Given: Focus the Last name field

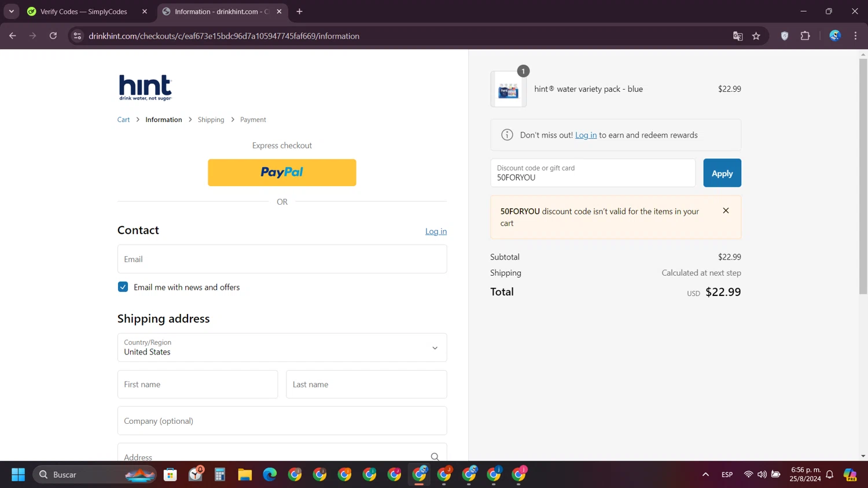Looking at the screenshot, I should click(366, 385).
